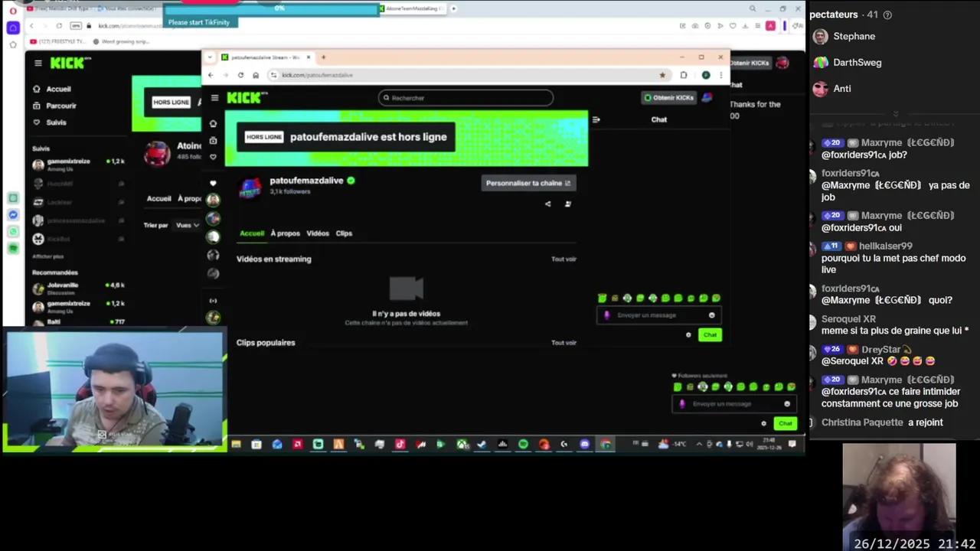Show hidden system tray icons chevron
Screen dimensions: 980x551
pyautogui.click(x=698, y=445)
